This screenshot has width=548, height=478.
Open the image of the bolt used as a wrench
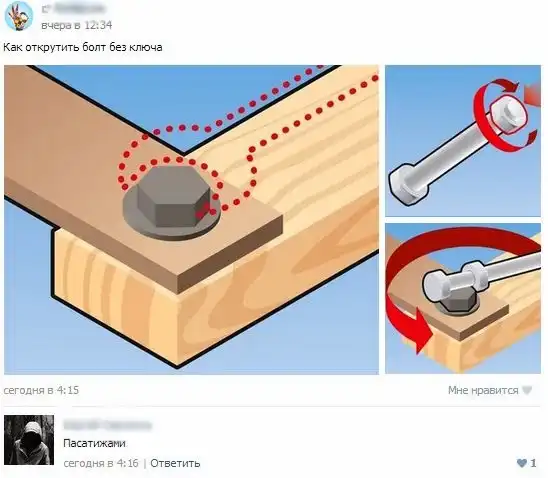tap(463, 299)
